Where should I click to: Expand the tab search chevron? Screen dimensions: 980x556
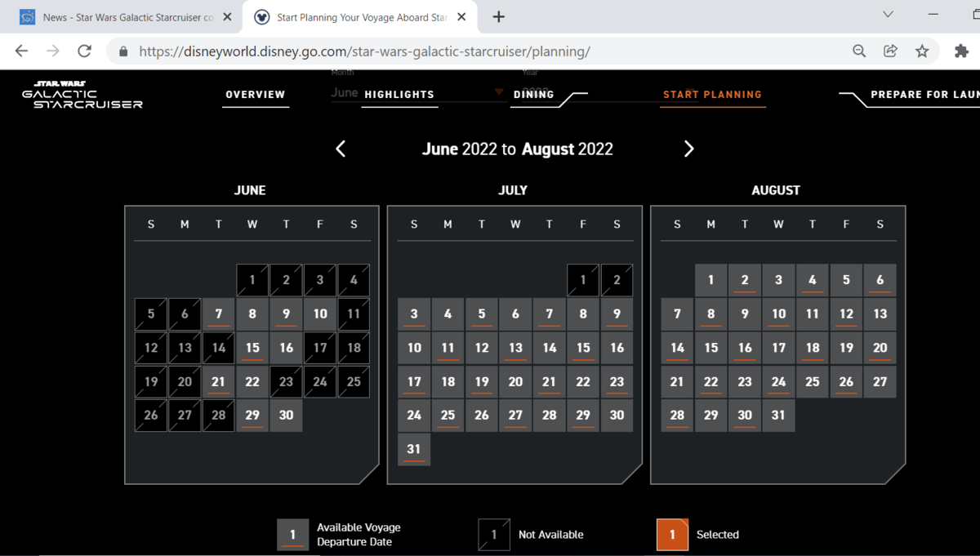pyautogui.click(x=888, y=15)
